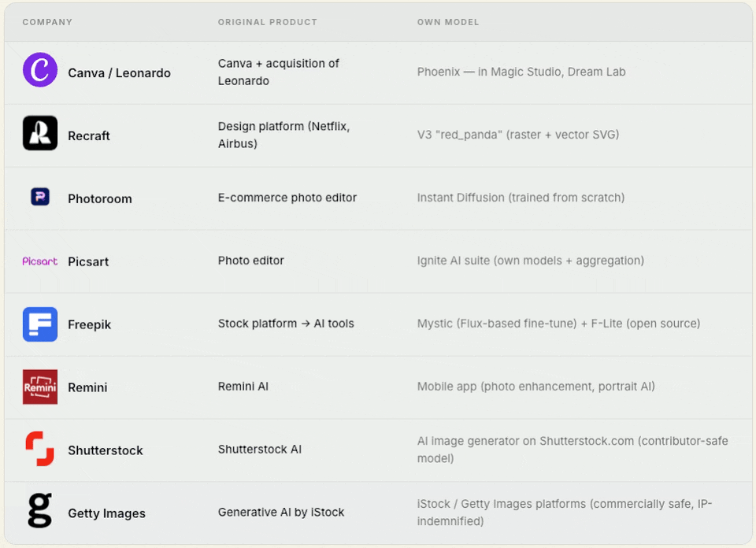The height and width of the screenshot is (548, 756).
Task: Click 'Instant Diffusion (trained from scratch)' cell
Action: click(x=521, y=198)
